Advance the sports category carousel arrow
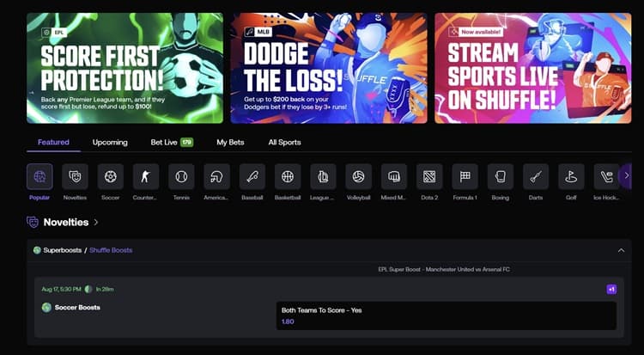The image size is (644, 355). point(626,175)
